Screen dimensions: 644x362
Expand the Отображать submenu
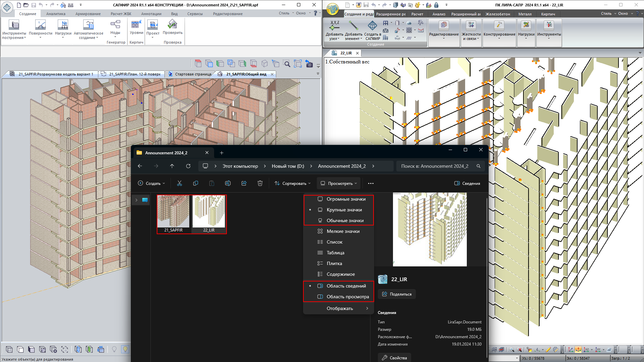point(340,308)
